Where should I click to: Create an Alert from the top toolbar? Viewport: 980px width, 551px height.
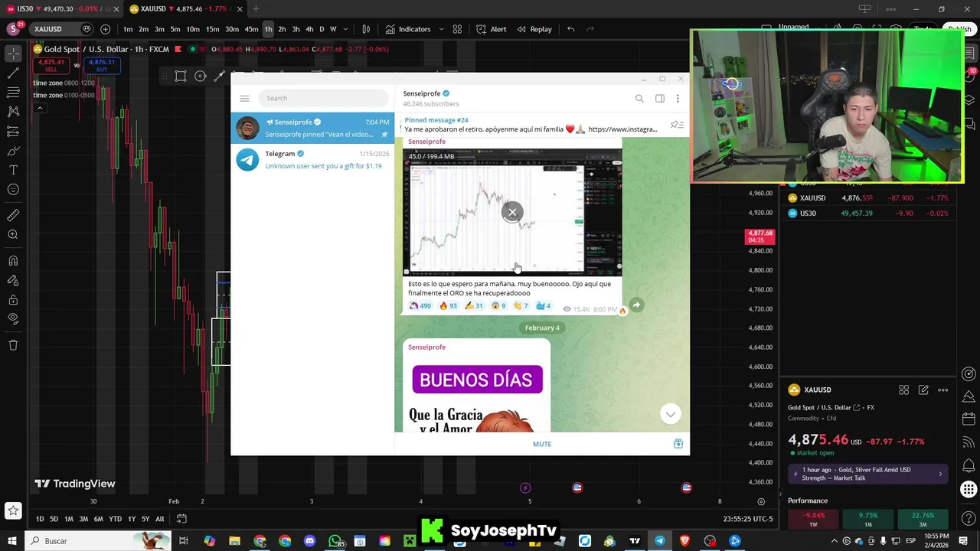point(491,29)
